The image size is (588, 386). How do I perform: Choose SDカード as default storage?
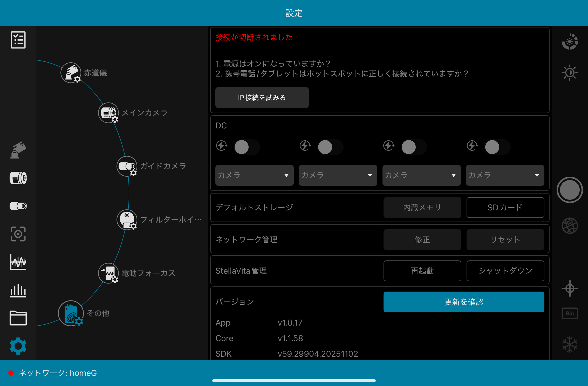point(505,208)
